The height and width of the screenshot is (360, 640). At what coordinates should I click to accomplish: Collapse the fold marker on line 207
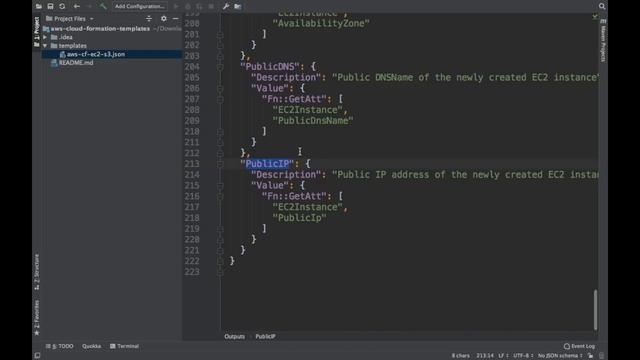click(x=220, y=99)
